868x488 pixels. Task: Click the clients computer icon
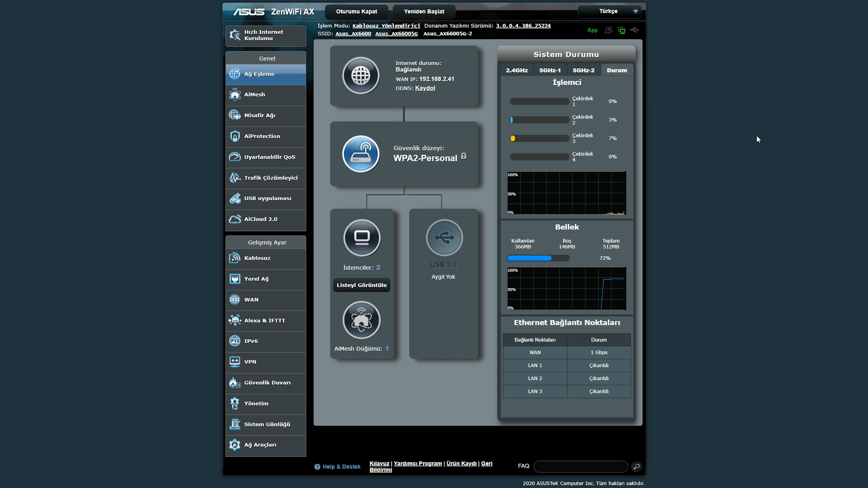[362, 238]
